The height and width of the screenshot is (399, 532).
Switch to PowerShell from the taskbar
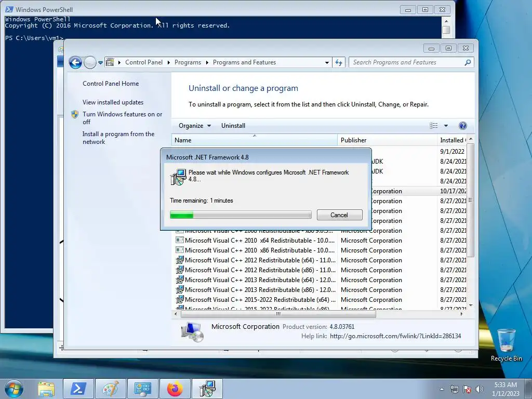78,389
